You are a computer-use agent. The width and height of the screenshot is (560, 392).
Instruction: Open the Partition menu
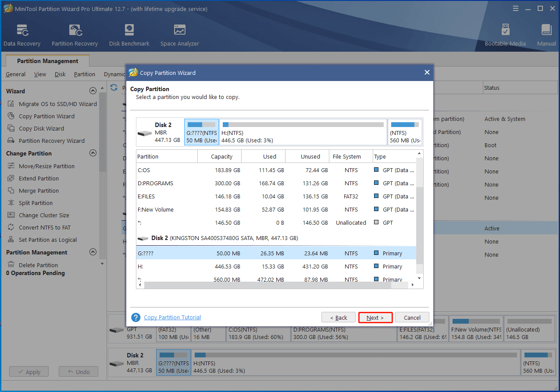[85, 74]
